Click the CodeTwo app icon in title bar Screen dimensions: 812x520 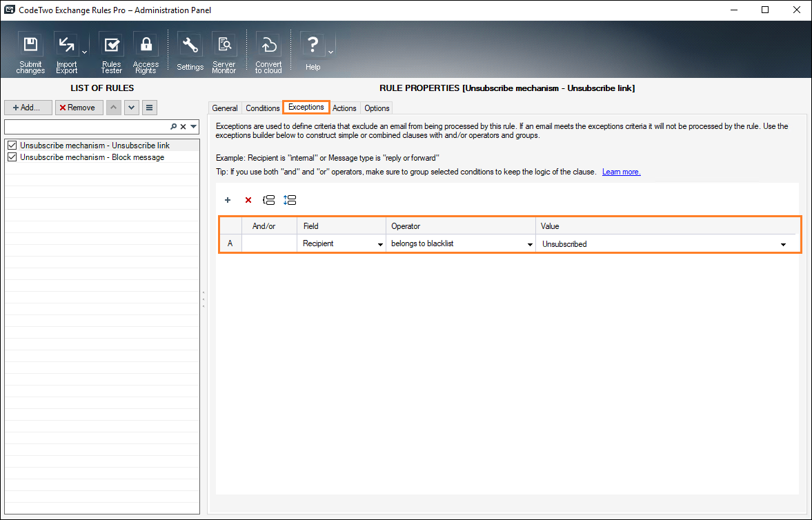tap(10, 10)
